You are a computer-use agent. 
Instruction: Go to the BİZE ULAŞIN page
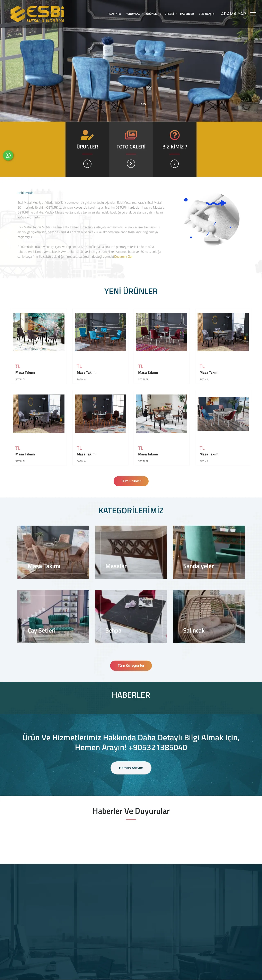pyautogui.click(x=206, y=14)
